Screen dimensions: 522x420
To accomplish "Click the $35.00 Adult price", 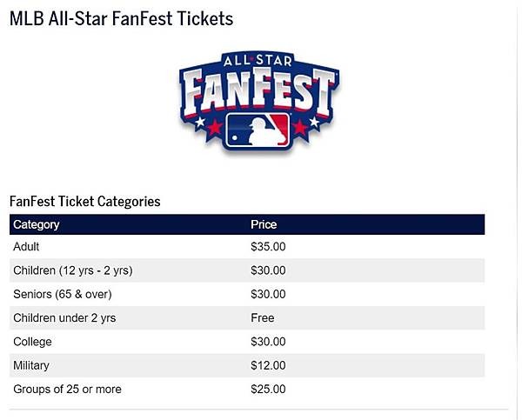I will (268, 247).
